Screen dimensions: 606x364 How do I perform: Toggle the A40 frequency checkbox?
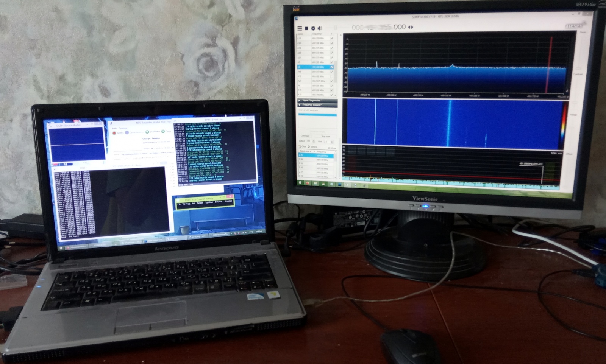click(x=332, y=72)
